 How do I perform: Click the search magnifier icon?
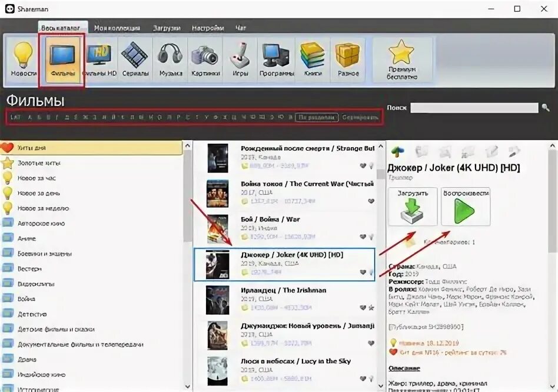pyautogui.click(x=546, y=108)
